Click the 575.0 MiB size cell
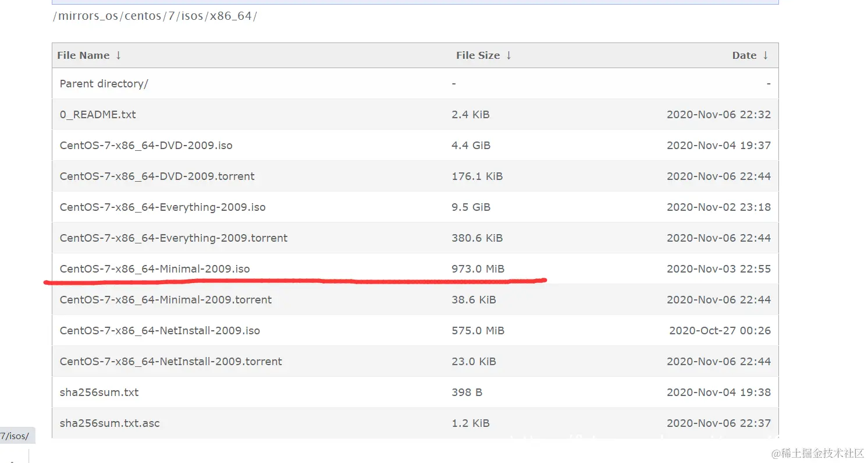This screenshot has height=463, width=868. [x=478, y=331]
